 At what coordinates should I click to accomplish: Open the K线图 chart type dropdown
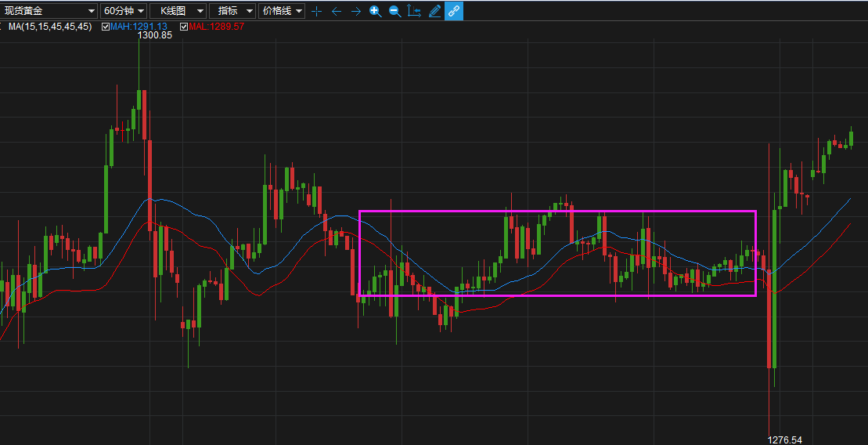pyautogui.click(x=178, y=10)
